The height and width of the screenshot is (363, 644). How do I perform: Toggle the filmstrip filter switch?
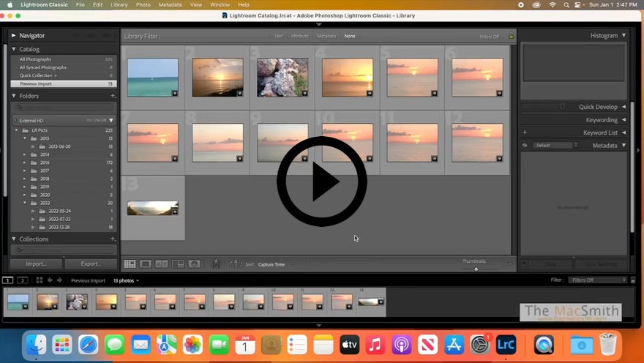[x=633, y=280]
